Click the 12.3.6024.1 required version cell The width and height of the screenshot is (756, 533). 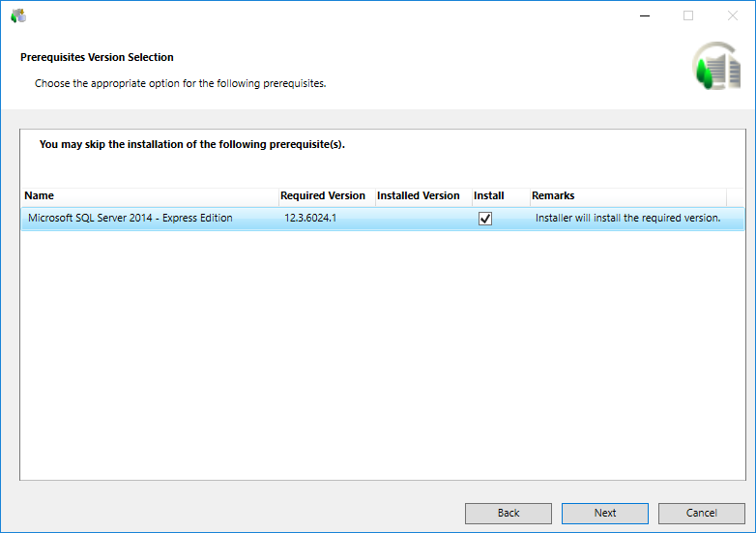(x=310, y=219)
